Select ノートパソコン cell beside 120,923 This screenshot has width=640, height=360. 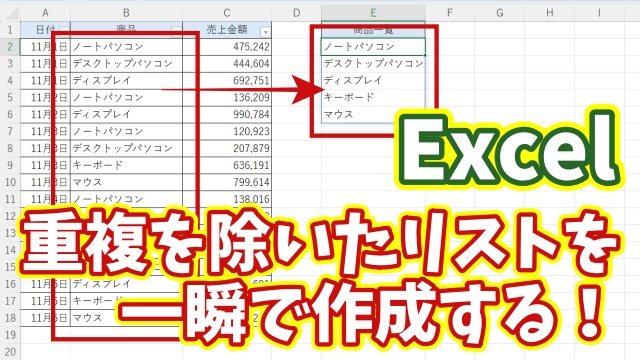click(126, 131)
